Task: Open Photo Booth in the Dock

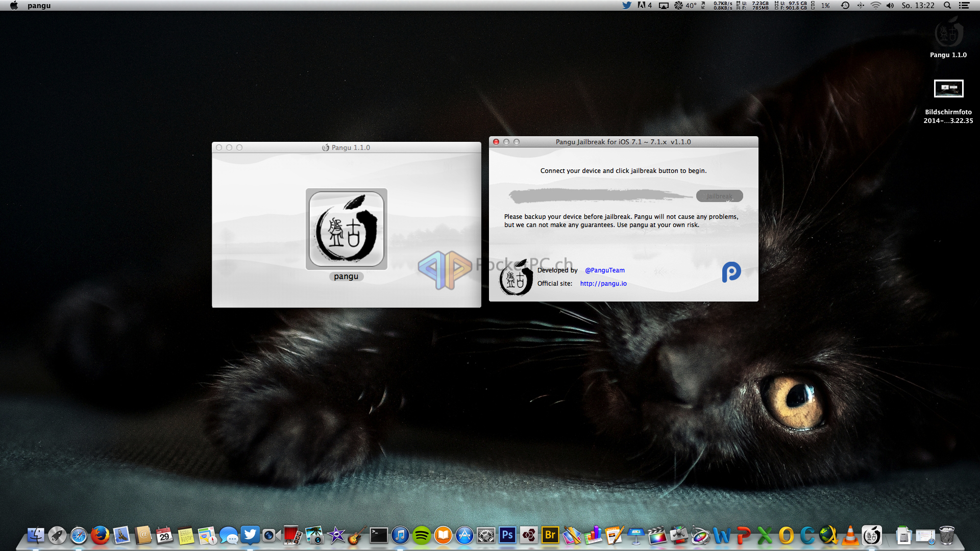Action: click(293, 535)
